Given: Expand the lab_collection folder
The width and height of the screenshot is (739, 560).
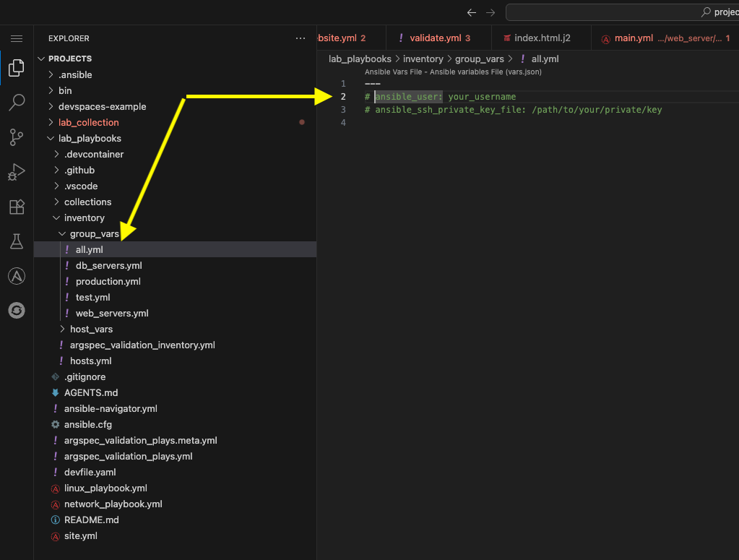Looking at the screenshot, I should (x=88, y=122).
